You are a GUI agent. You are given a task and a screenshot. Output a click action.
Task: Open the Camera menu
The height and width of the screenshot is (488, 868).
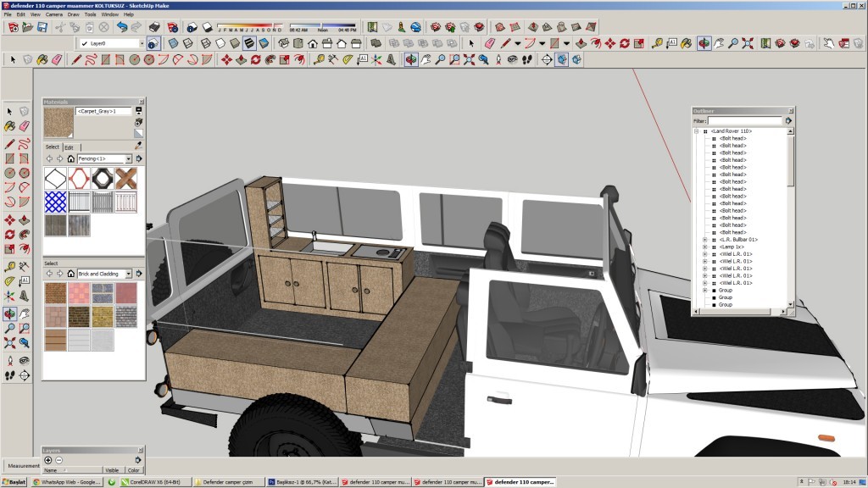pyautogui.click(x=53, y=14)
